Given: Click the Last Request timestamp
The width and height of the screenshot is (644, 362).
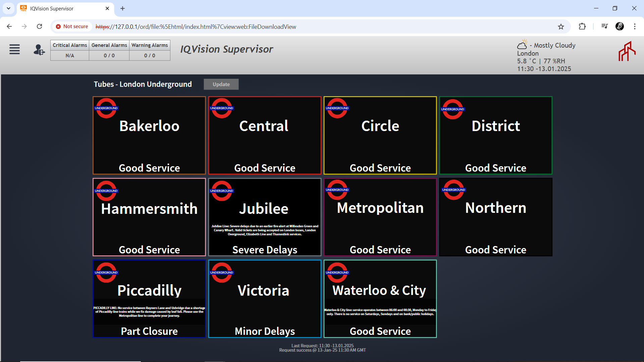Looking at the screenshot, I should [x=323, y=346].
